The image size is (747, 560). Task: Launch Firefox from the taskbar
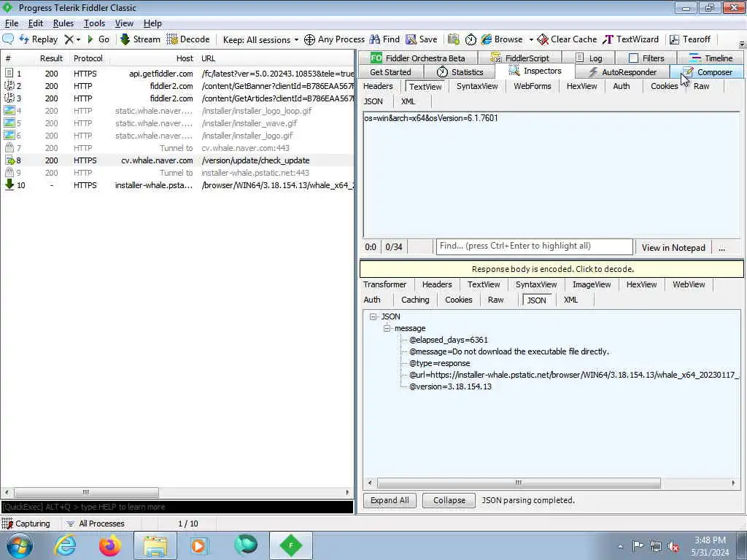(x=110, y=545)
